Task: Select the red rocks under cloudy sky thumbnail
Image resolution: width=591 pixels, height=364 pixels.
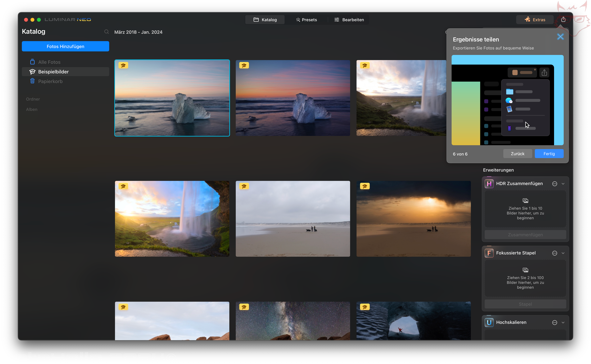Action: click(x=172, y=321)
